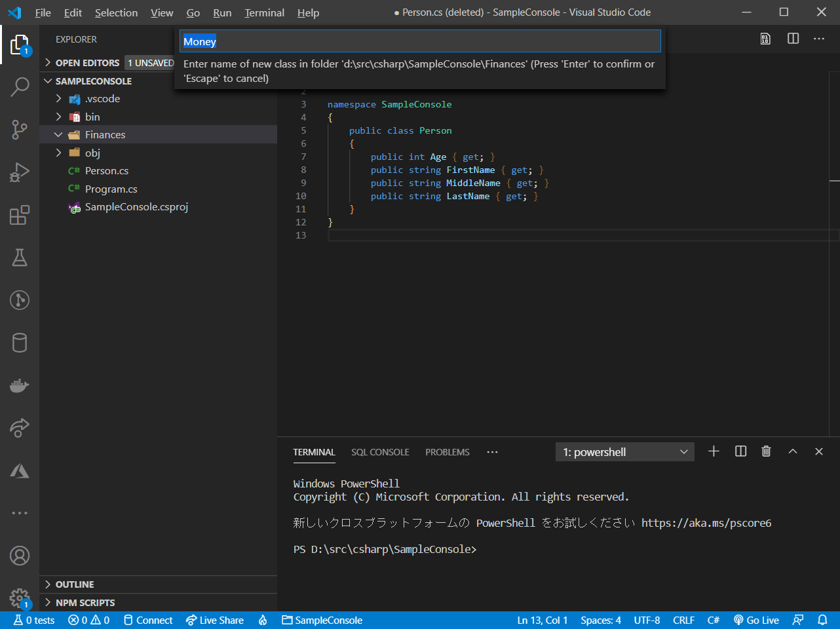Open the View menu
The image size is (840, 629).
[162, 12]
